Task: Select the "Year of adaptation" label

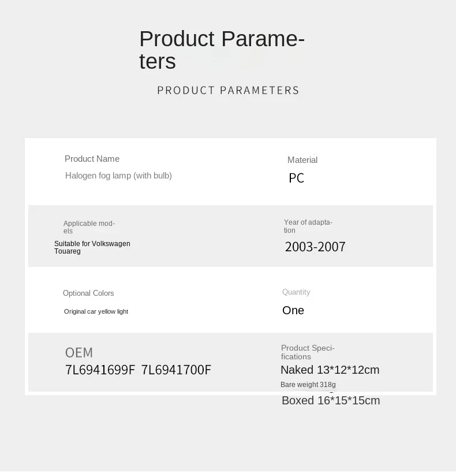Action: (308, 226)
